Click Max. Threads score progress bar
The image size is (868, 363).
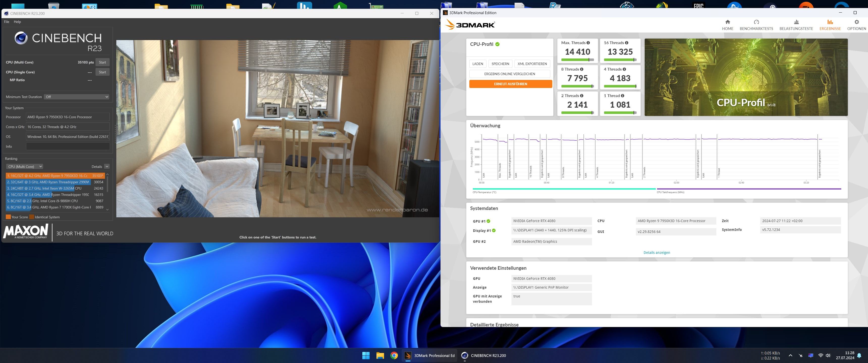point(577,60)
